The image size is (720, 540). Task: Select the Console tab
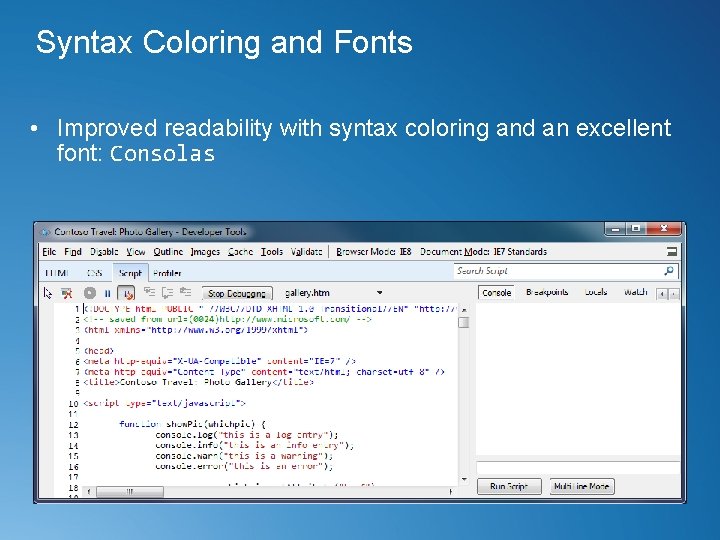click(x=496, y=292)
